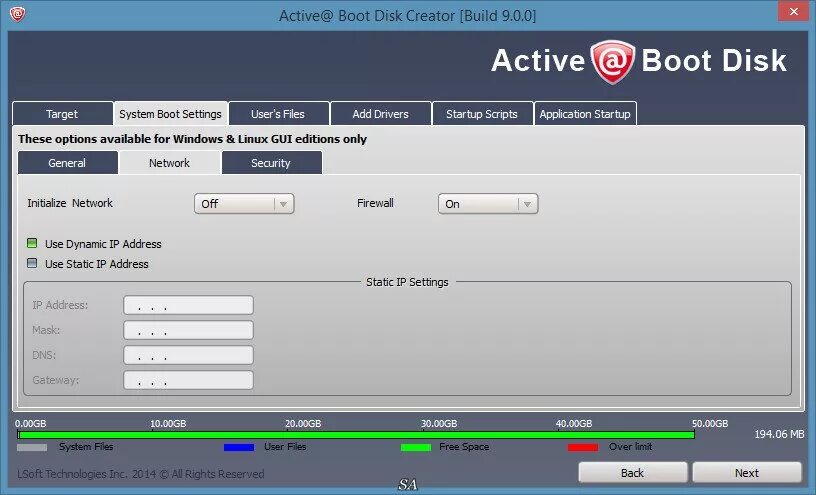Select the Network sub-tab

[169, 163]
